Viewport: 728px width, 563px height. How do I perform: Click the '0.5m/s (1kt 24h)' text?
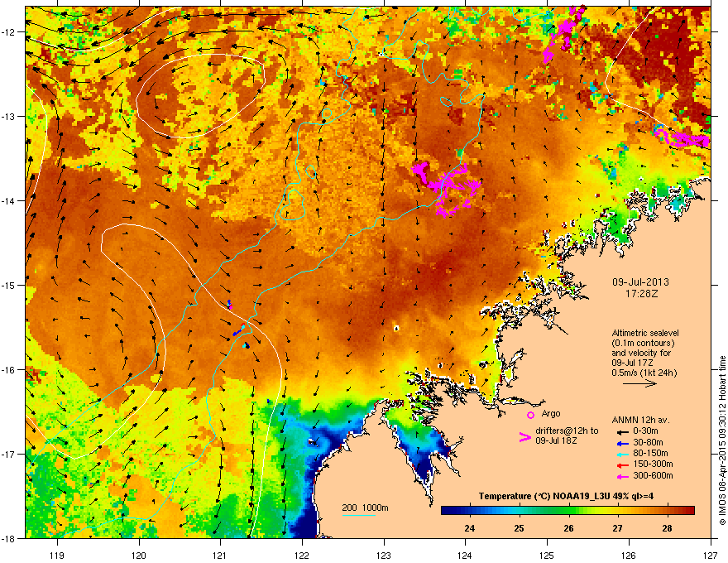point(644,373)
